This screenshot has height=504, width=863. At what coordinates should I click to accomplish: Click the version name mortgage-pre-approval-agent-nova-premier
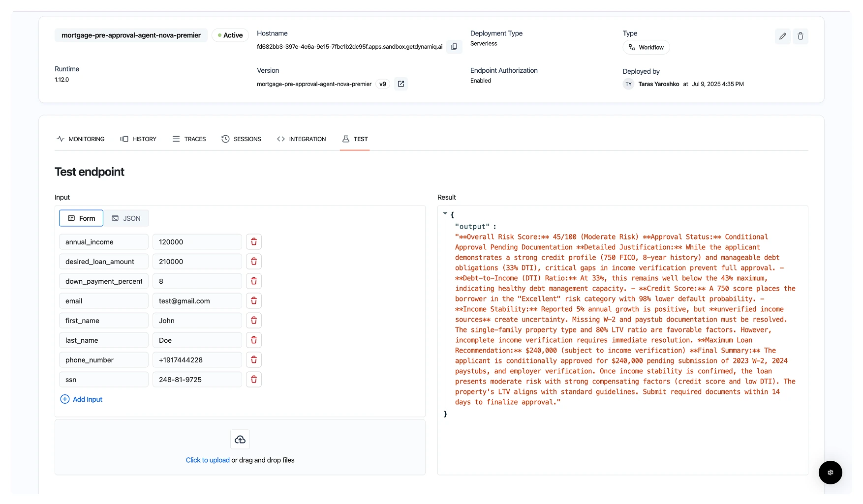(314, 84)
